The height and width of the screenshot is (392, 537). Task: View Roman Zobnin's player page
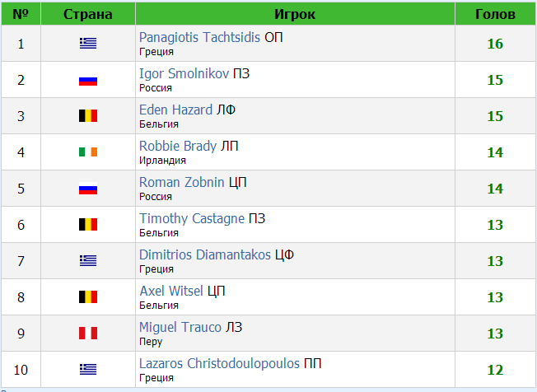(181, 183)
